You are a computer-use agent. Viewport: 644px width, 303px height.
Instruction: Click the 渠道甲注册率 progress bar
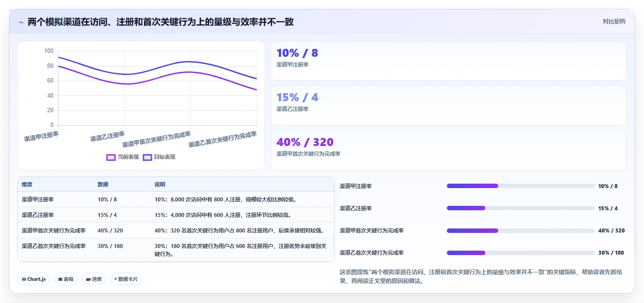point(521,186)
